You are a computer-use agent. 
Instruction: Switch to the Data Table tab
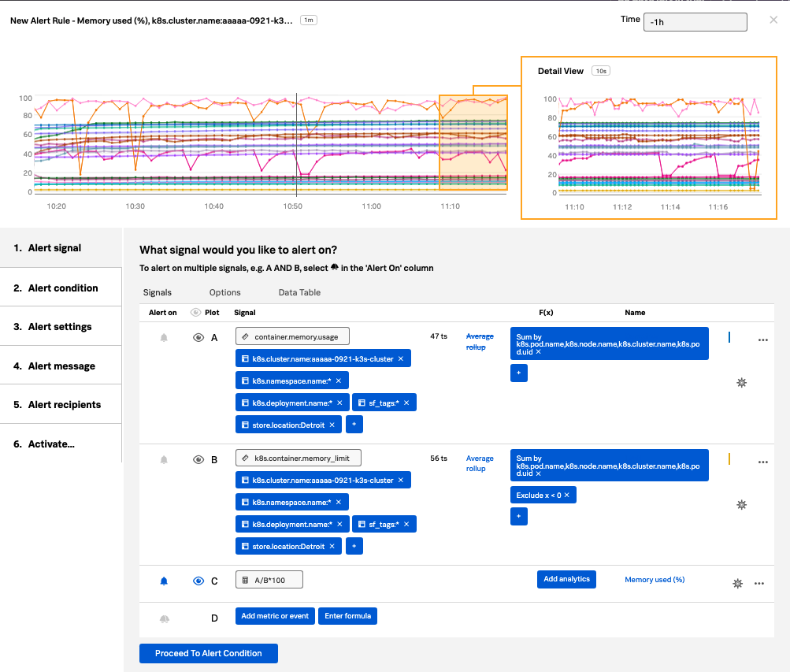tap(299, 292)
